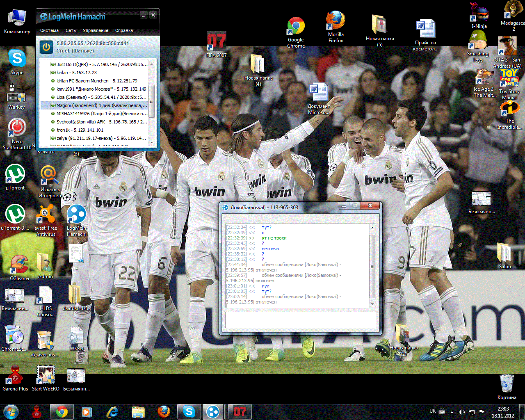Select the Skype desktop icon
The image size is (525, 420).
[17, 62]
